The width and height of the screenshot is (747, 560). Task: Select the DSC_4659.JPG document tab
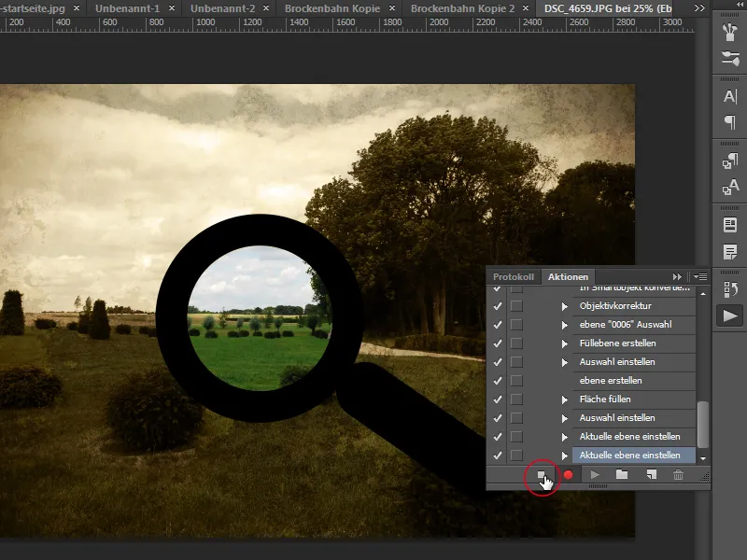click(608, 8)
